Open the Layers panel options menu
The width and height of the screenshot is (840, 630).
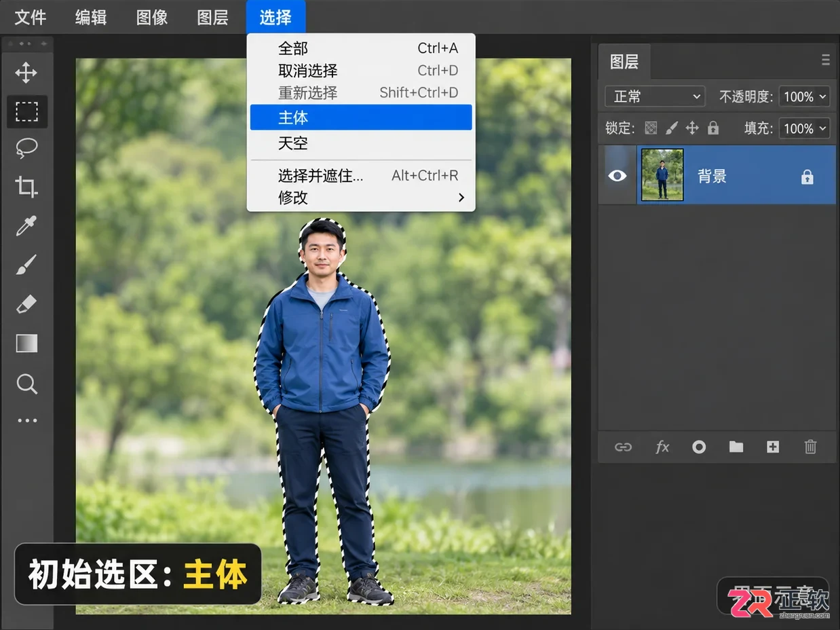coord(826,60)
